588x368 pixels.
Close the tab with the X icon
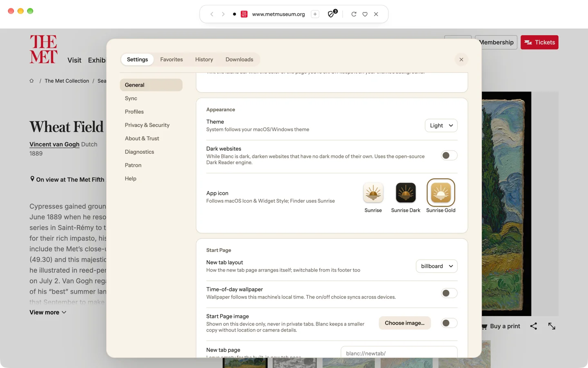coord(376,14)
